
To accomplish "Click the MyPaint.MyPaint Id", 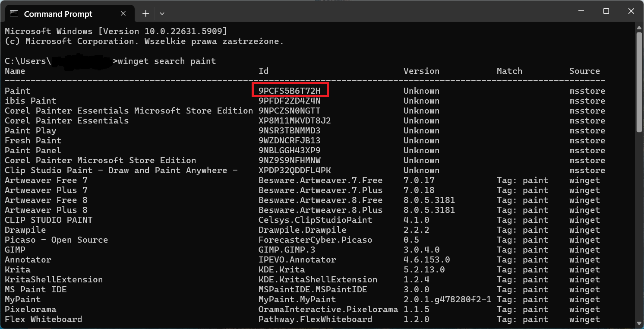I will coord(297,300).
